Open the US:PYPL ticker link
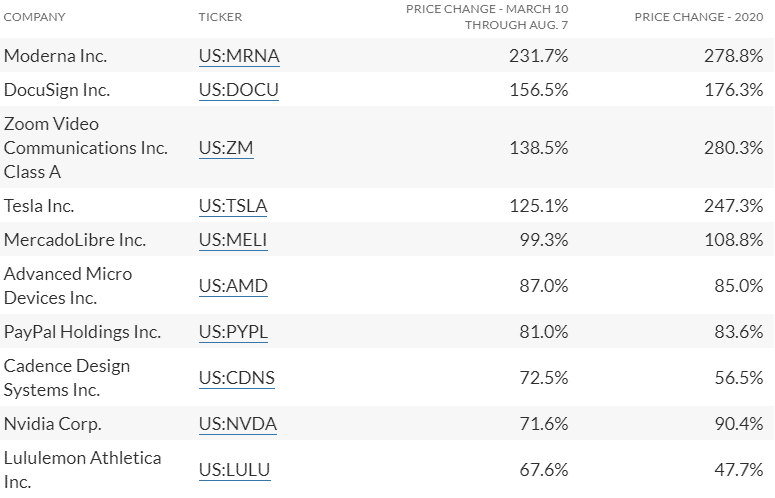 click(233, 332)
